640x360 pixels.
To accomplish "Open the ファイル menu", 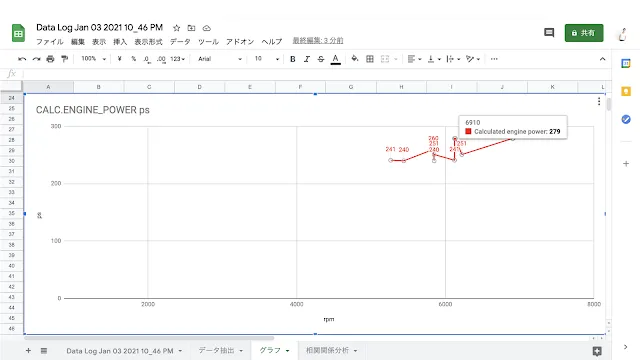I will point(50,42).
